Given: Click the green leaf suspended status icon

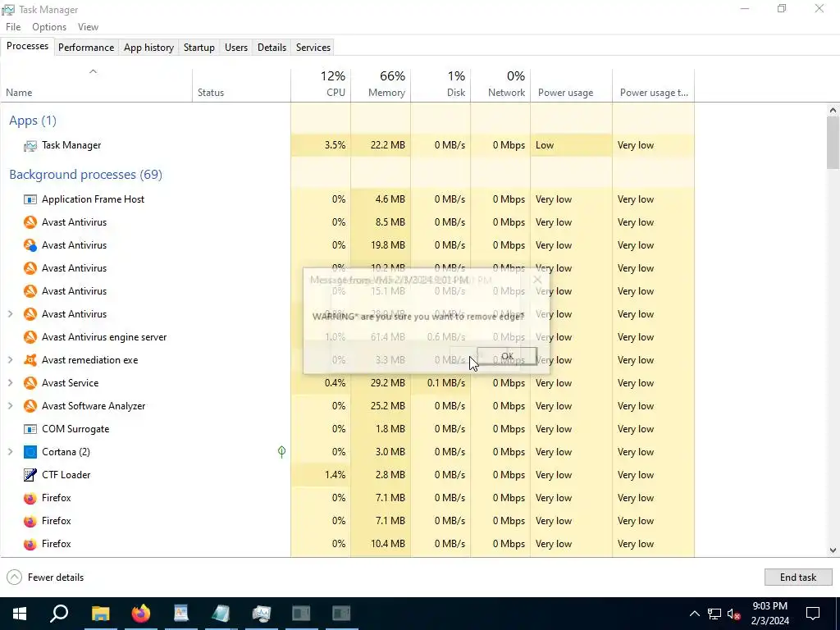Looking at the screenshot, I should (282, 452).
